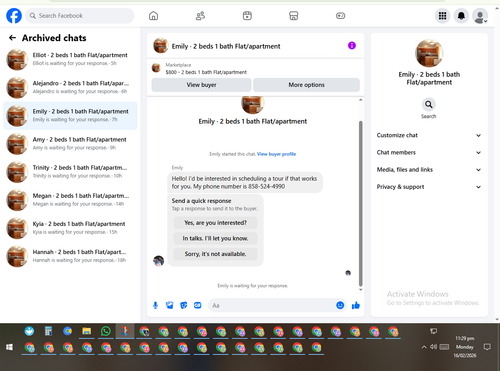Viewport: 500px width, 371px height.
Task: Open the Friends icon in top navigation
Action: pyautogui.click(x=200, y=16)
